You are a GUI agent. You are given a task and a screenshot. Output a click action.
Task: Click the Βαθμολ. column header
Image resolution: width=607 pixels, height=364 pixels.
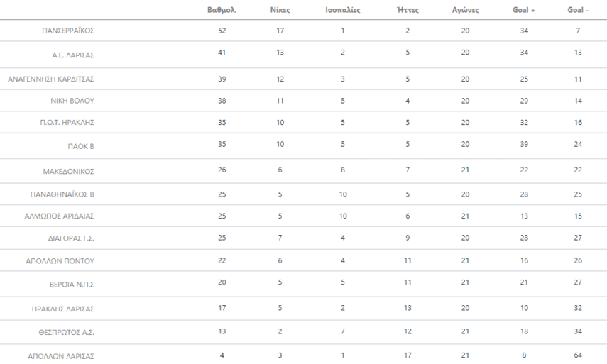pyautogui.click(x=222, y=11)
